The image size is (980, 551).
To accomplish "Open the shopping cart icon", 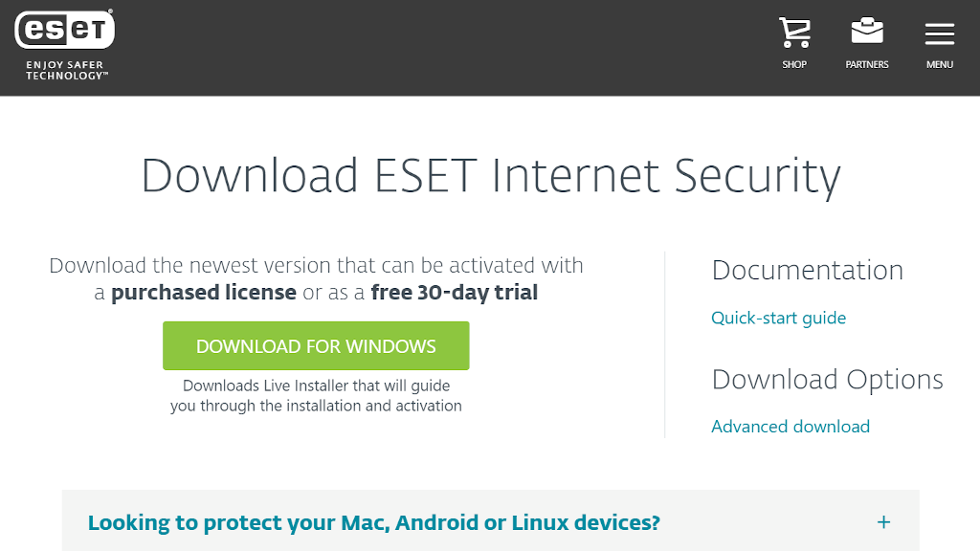I will tap(794, 33).
